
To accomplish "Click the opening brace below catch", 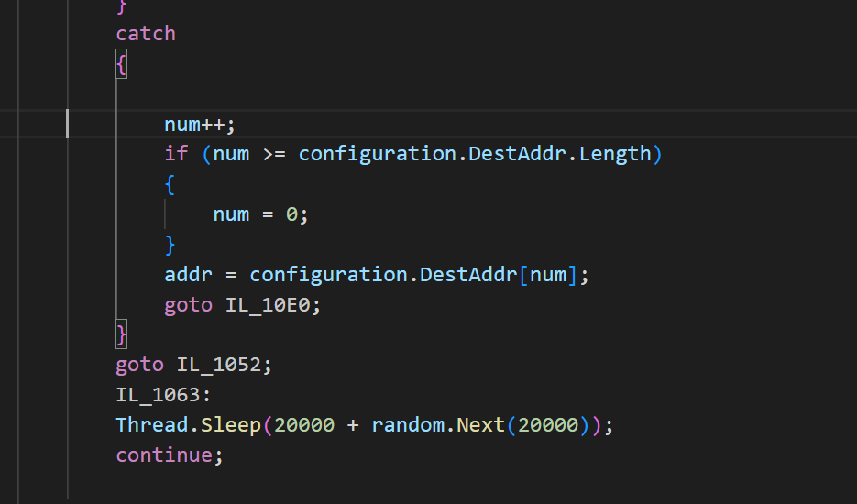I will tap(121, 64).
